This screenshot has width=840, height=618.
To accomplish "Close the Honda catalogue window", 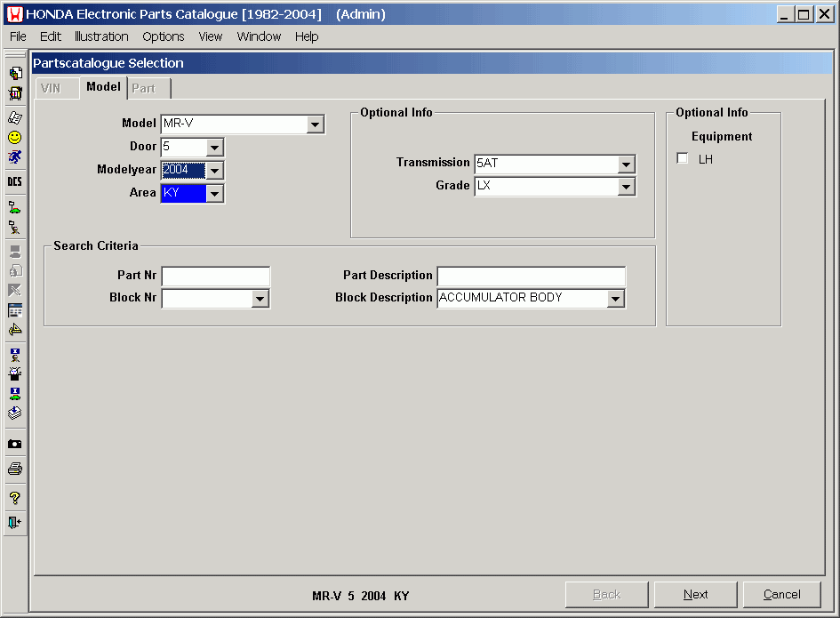I will 825,14.
